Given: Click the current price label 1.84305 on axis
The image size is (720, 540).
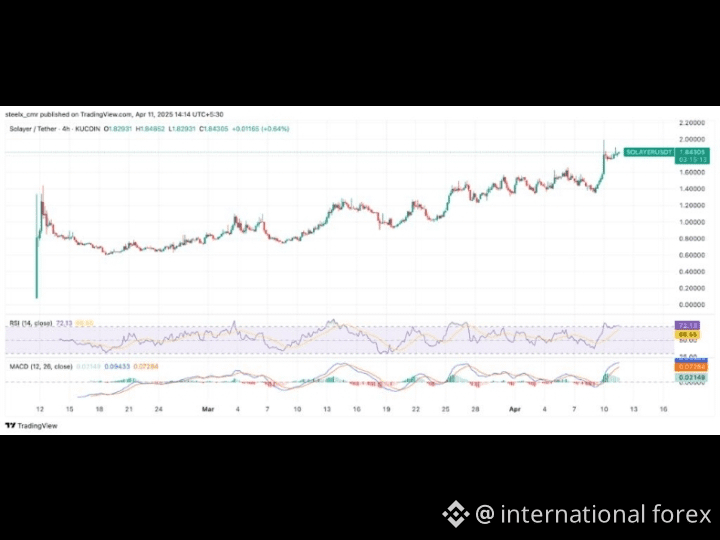Looking at the screenshot, I should (692, 152).
